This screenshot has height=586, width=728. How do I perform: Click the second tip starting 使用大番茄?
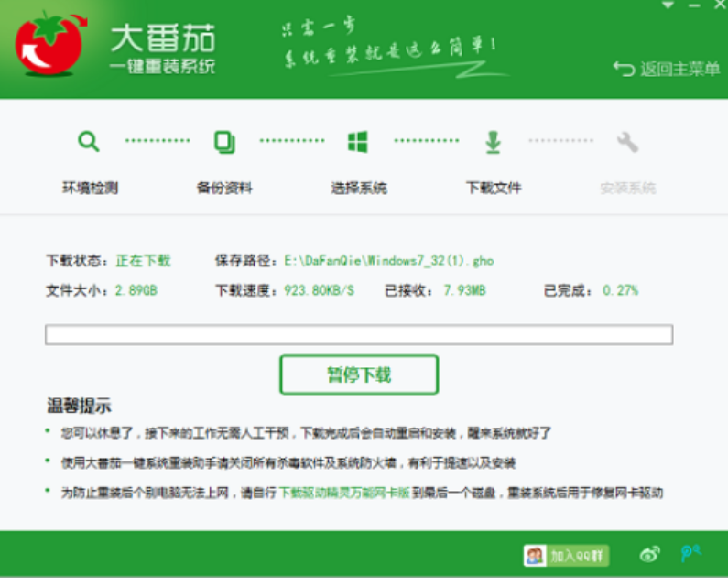pyautogui.click(x=288, y=463)
